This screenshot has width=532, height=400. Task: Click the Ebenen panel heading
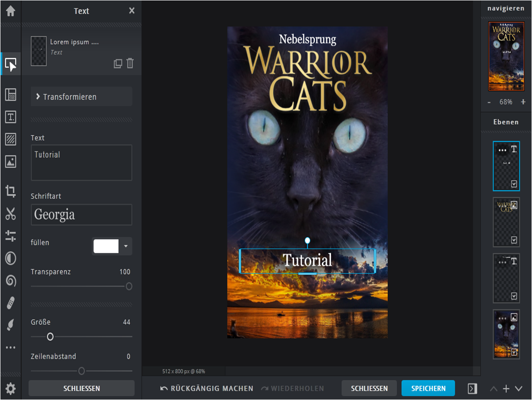point(506,122)
